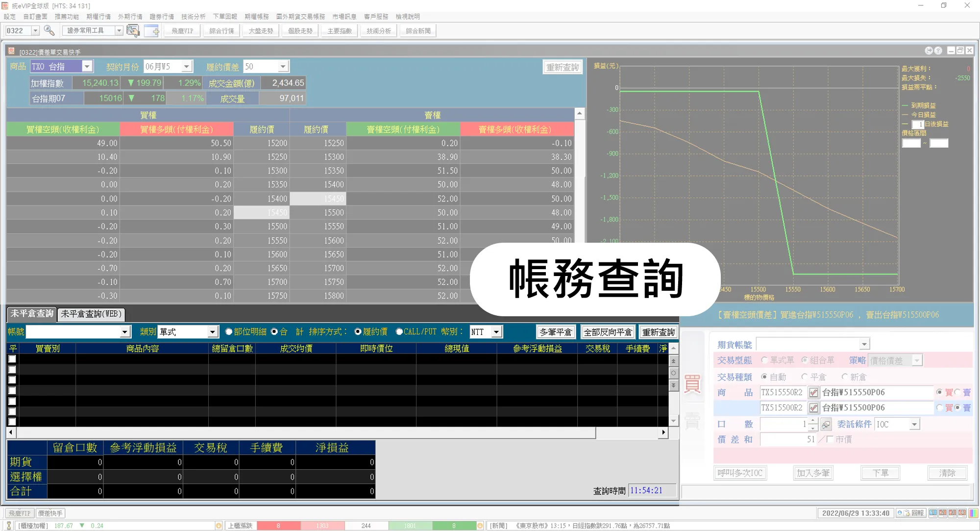Switch to workspace screen 2 icon
The width and height of the screenshot is (980, 531).
(942, 513)
